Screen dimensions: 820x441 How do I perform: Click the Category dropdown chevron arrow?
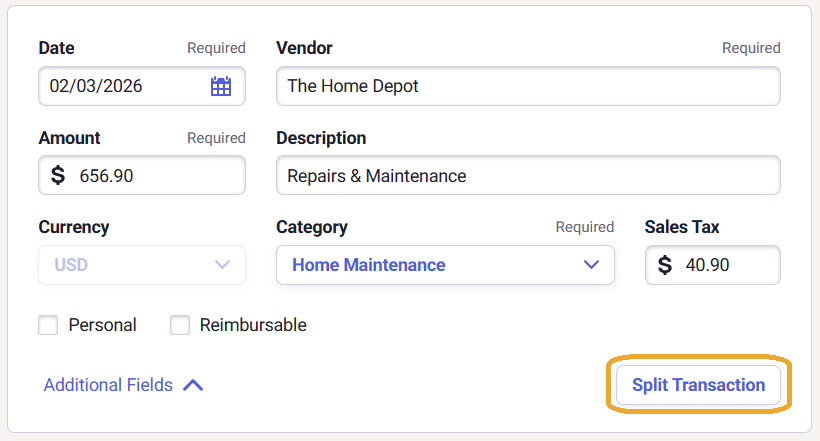pyautogui.click(x=591, y=265)
